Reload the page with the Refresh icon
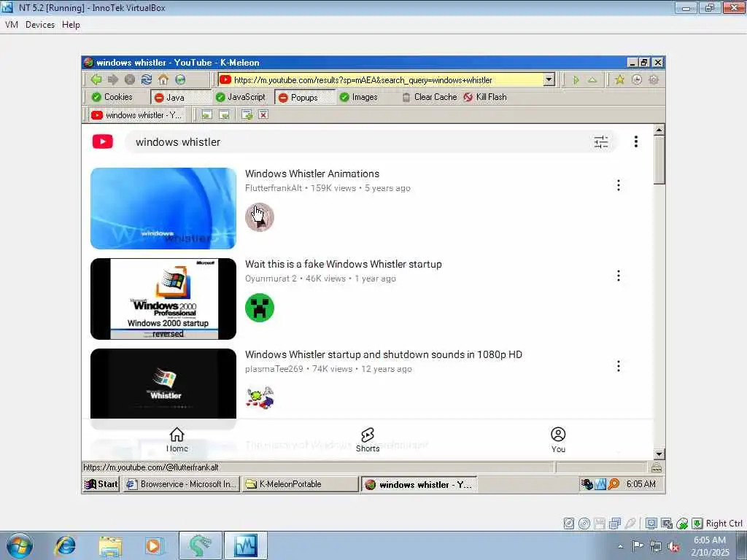The image size is (747, 560). pyautogui.click(x=146, y=79)
